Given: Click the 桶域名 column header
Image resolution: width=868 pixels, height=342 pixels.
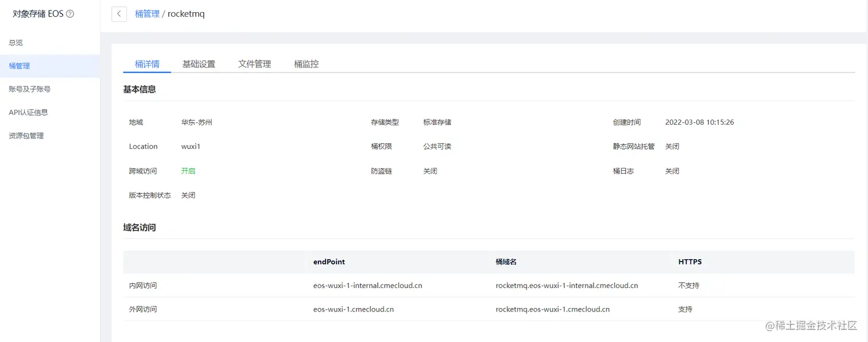Looking at the screenshot, I should (x=506, y=262).
